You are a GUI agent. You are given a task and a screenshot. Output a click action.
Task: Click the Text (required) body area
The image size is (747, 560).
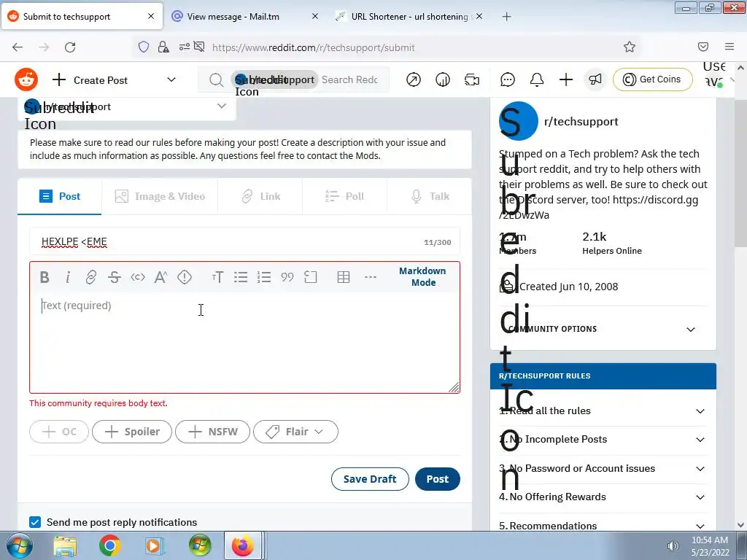244,342
